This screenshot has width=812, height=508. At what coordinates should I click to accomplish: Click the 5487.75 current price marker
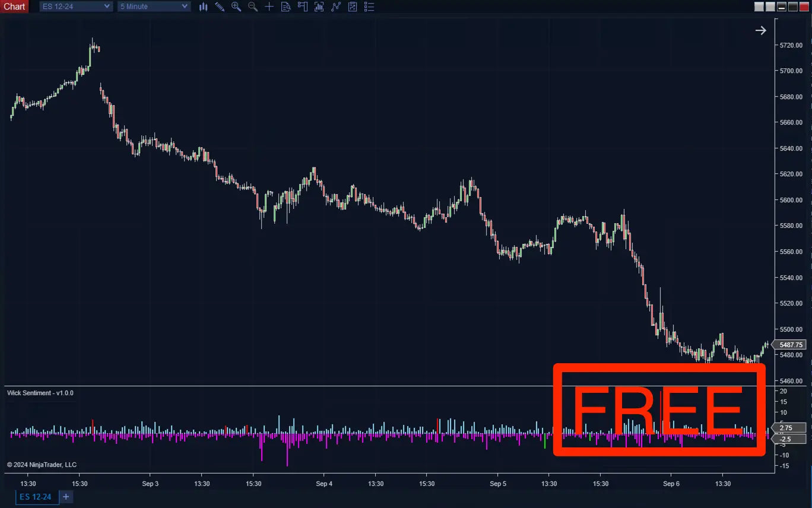[791, 345]
